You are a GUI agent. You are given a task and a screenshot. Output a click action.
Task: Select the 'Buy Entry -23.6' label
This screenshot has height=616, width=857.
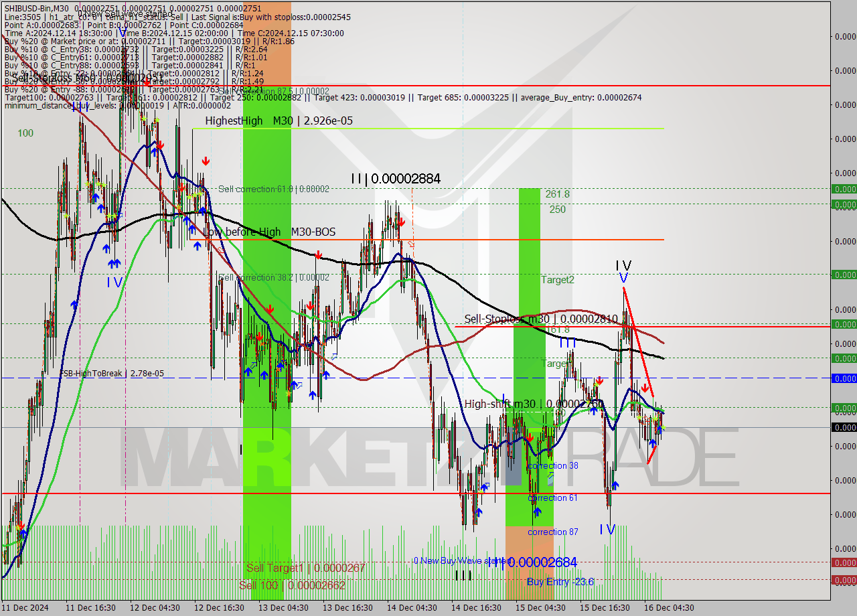tap(560, 582)
